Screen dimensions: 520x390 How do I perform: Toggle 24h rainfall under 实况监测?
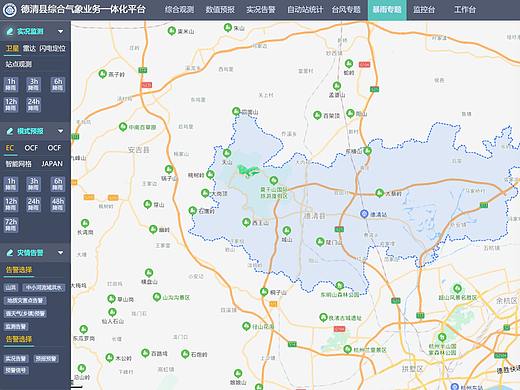click(x=34, y=104)
